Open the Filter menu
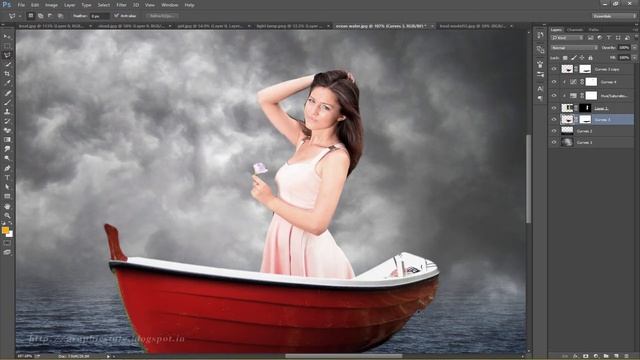Screen dimensions: 640x360 click(x=121, y=5)
